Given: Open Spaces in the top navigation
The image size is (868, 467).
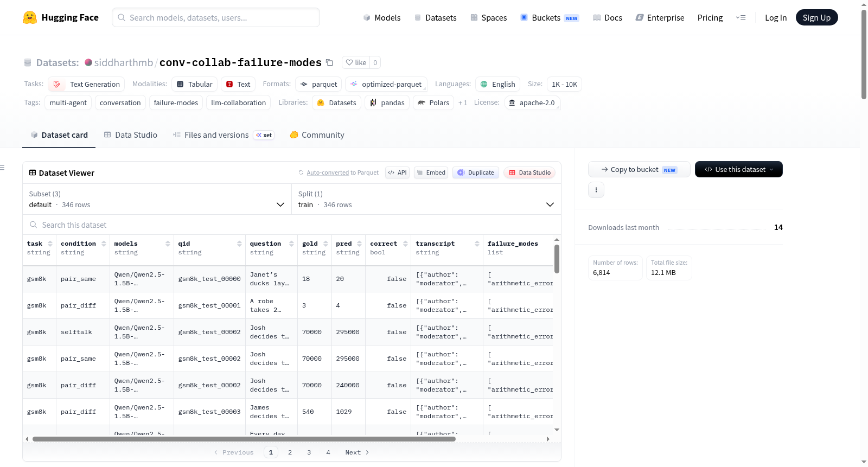Looking at the screenshot, I should coord(489,17).
